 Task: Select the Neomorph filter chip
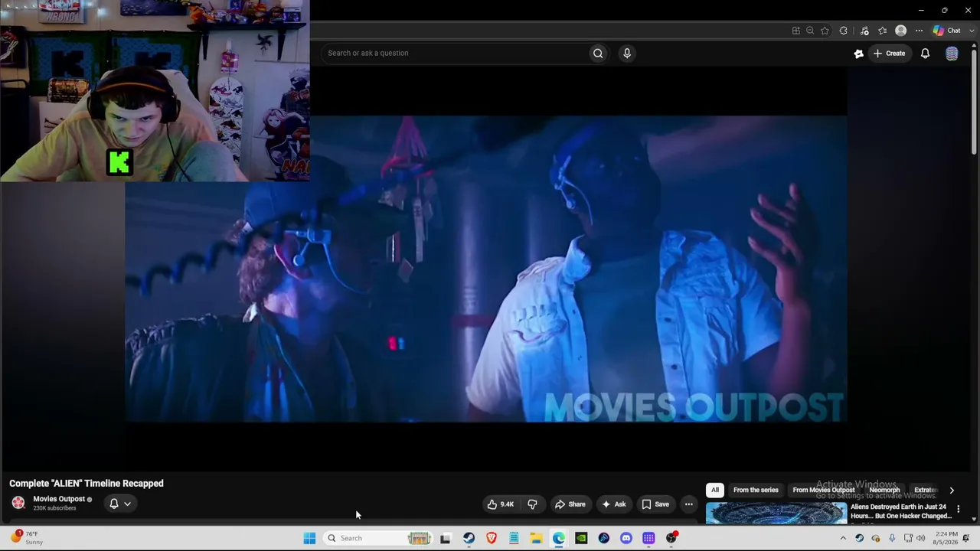[884, 490]
